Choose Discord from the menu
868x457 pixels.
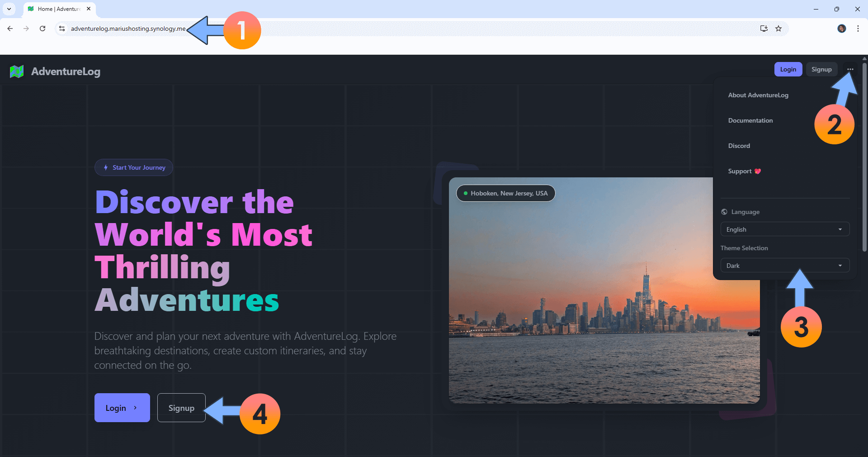coord(739,146)
